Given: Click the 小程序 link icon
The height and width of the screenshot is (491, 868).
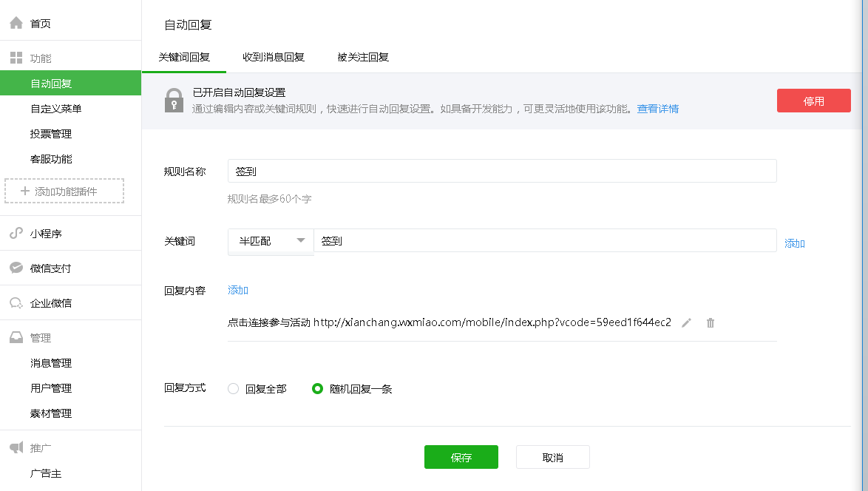Looking at the screenshot, I should [x=16, y=234].
